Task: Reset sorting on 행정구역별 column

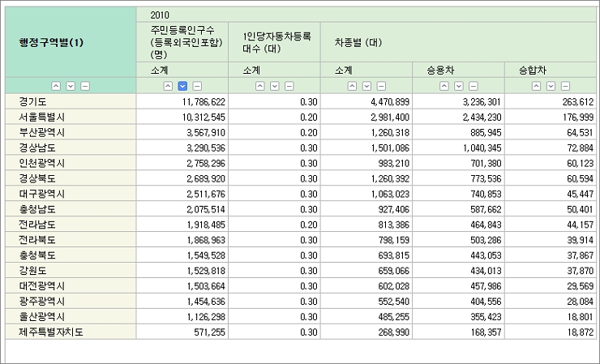Action: 85,86
